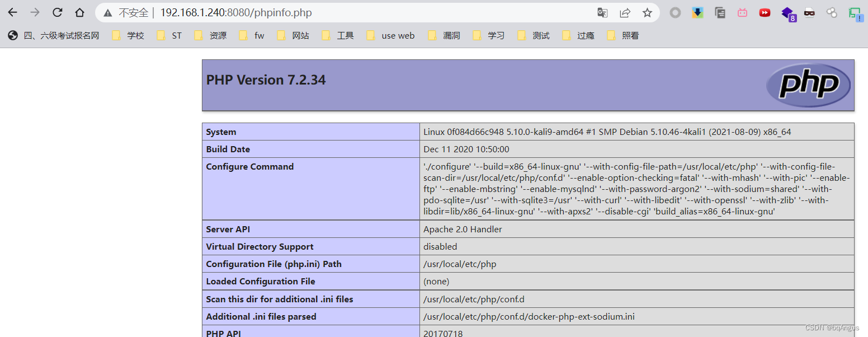Image resolution: width=868 pixels, height=337 pixels.
Task: Click Scan this dir for additional .ini files
Action: pos(280,299)
